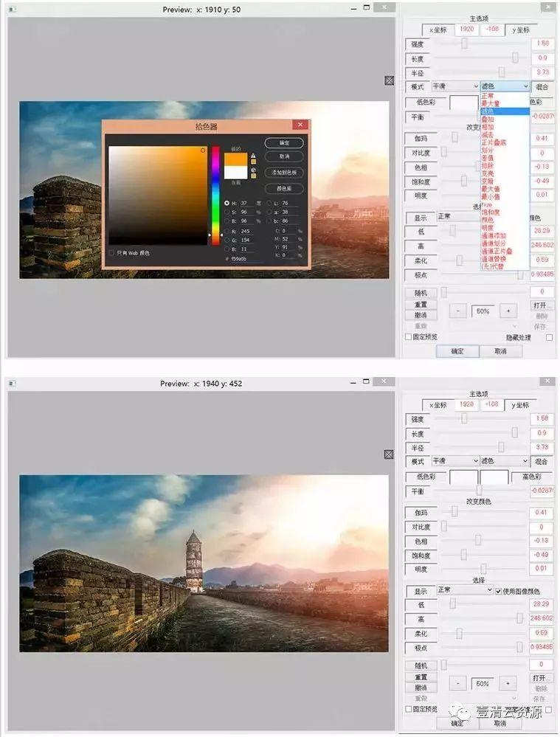Open 颜色库 from color picker
Screen dimensions: 560x737
[284, 188]
